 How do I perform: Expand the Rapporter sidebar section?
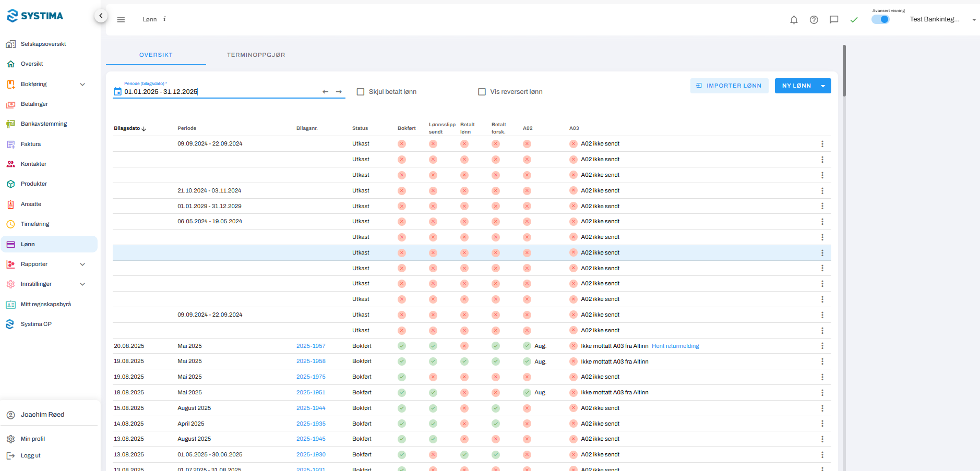pos(82,264)
